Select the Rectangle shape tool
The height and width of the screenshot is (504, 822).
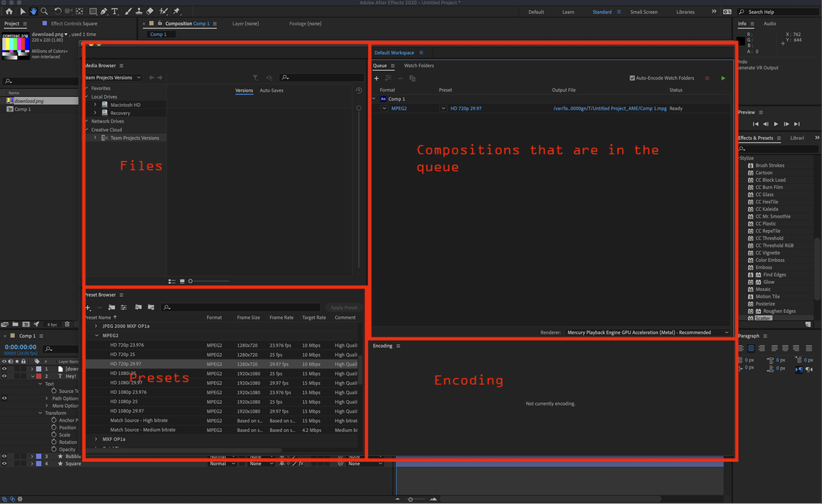click(x=93, y=11)
